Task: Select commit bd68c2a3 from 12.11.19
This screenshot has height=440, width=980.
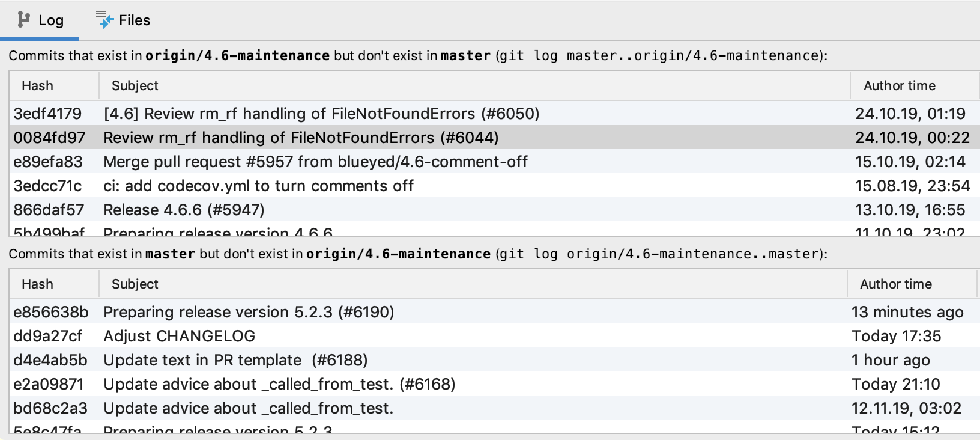Action: (x=248, y=408)
